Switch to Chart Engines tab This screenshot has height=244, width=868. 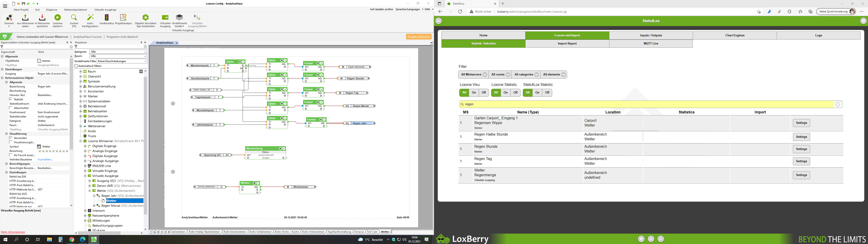(x=735, y=35)
